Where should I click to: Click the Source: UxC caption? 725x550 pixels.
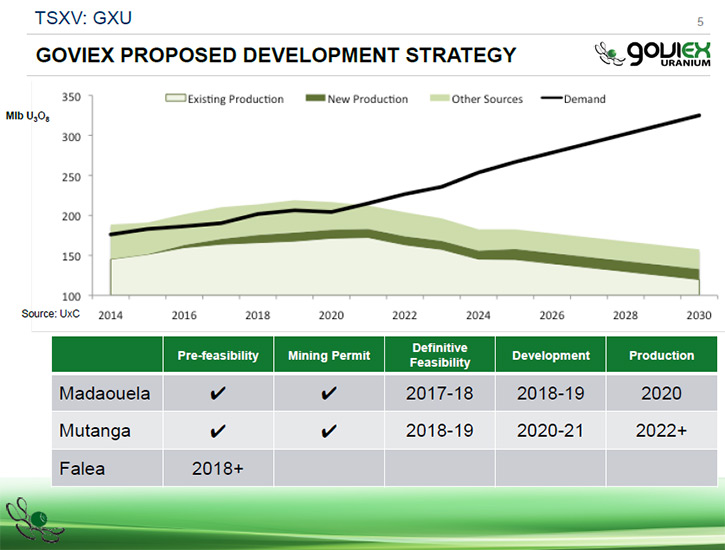coord(50,314)
